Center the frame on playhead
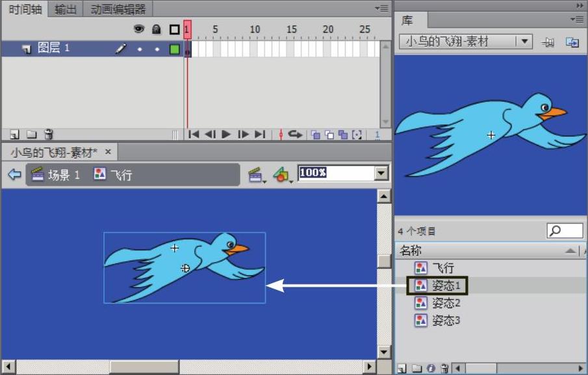Screen dimensions: 588x375 [281, 135]
